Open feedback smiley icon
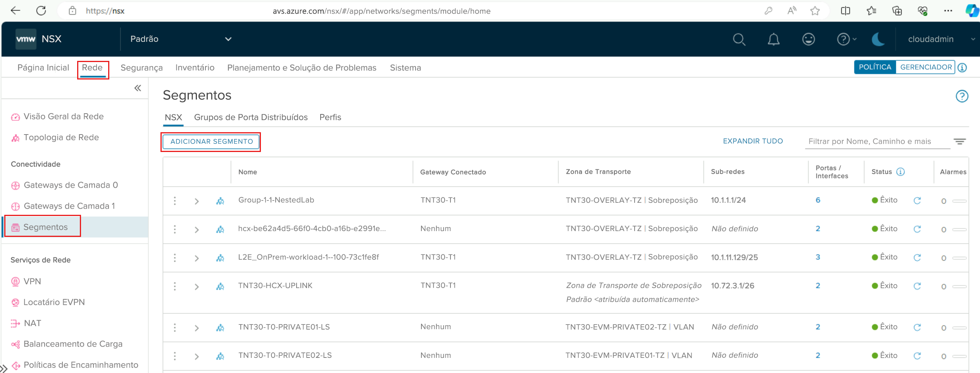Image resolution: width=980 pixels, height=373 pixels. [808, 39]
